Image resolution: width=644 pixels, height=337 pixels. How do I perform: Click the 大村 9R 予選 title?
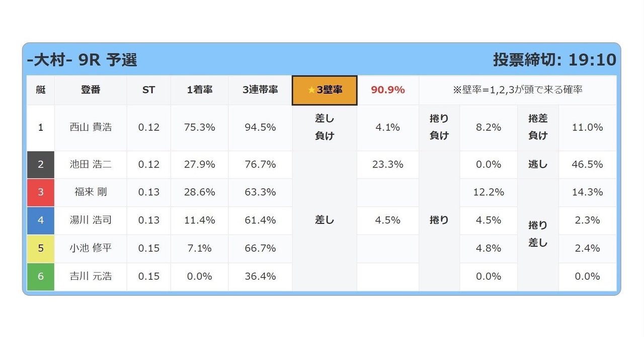pyautogui.click(x=82, y=60)
